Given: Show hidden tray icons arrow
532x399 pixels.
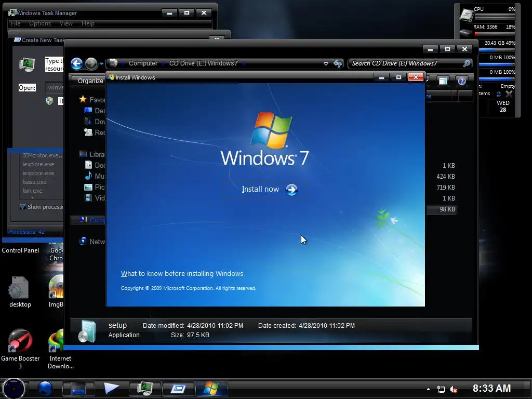Looking at the screenshot, I should pyautogui.click(x=428, y=389).
